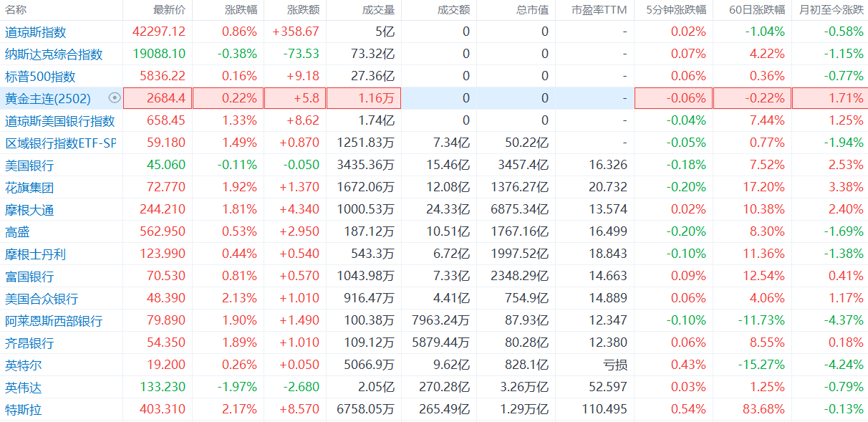The width and height of the screenshot is (868, 422).
Task: Click the circular icon beside 黄金主连(2502)
Action: (x=114, y=98)
